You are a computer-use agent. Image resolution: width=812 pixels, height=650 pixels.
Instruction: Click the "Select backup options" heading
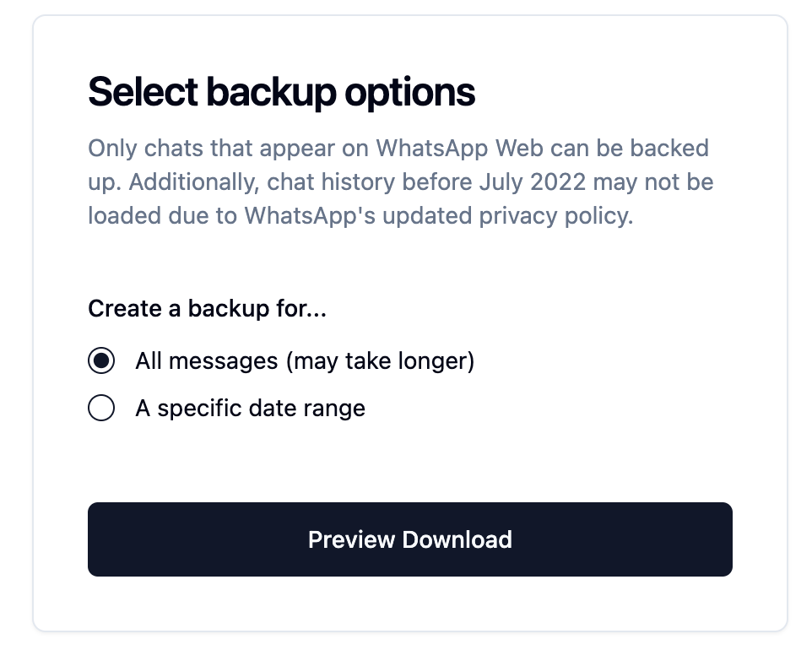click(x=281, y=92)
